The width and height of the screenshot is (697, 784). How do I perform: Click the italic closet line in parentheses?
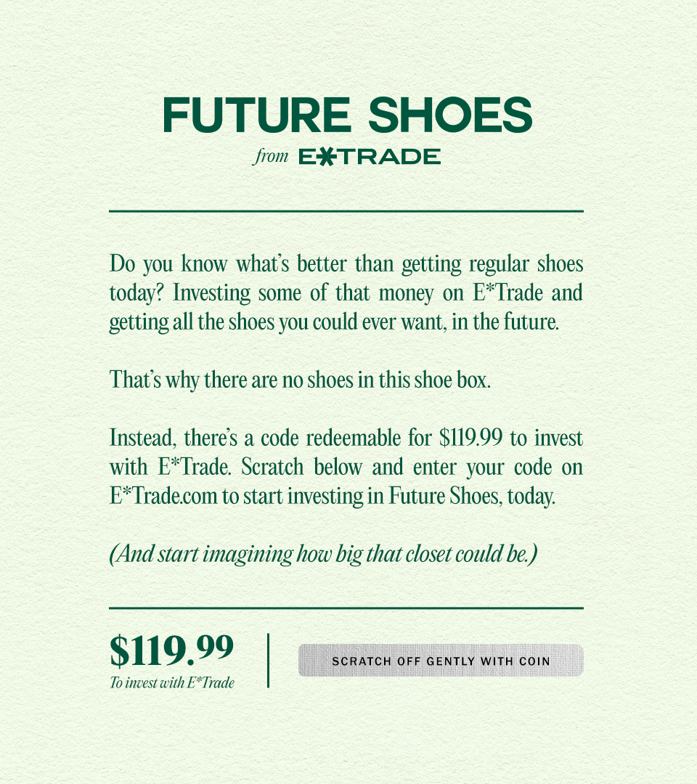click(x=324, y=554)
